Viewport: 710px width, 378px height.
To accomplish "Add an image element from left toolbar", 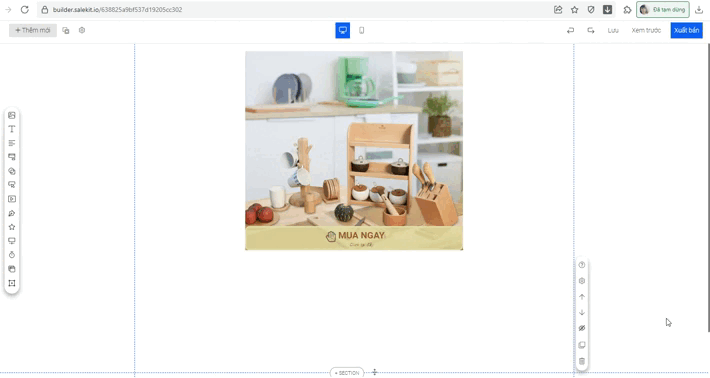I will coord(12,115).
